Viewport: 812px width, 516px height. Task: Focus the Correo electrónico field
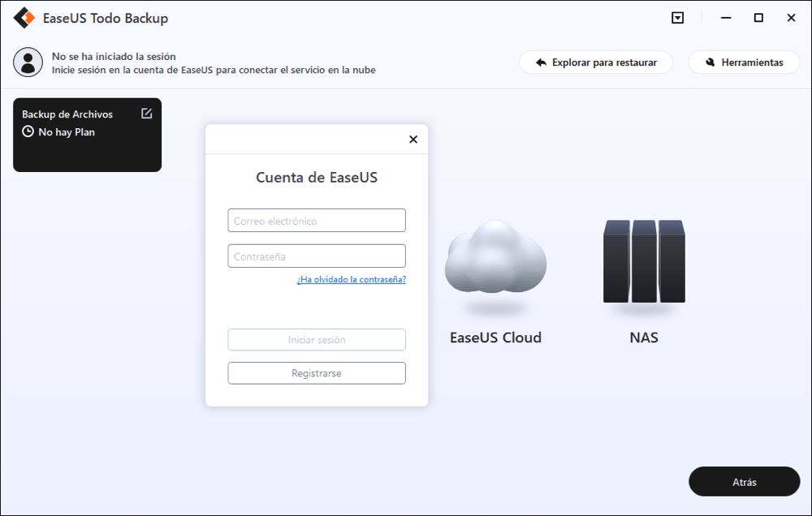coord(317,221)
